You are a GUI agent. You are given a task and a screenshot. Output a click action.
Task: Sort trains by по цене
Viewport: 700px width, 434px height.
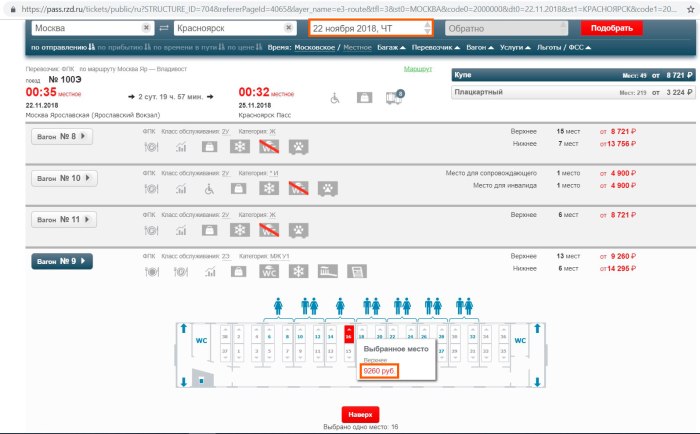pyautogui.click(x=245, y=47)
